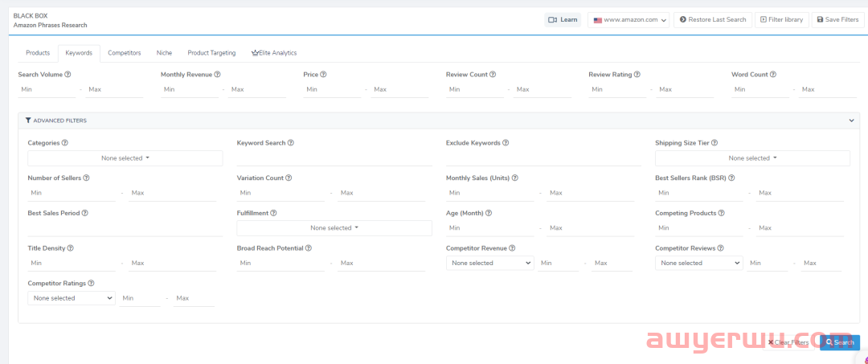Switch to the Products tab
The width and height of the screenshot is (868, 364).
click(x=38, y=53)
